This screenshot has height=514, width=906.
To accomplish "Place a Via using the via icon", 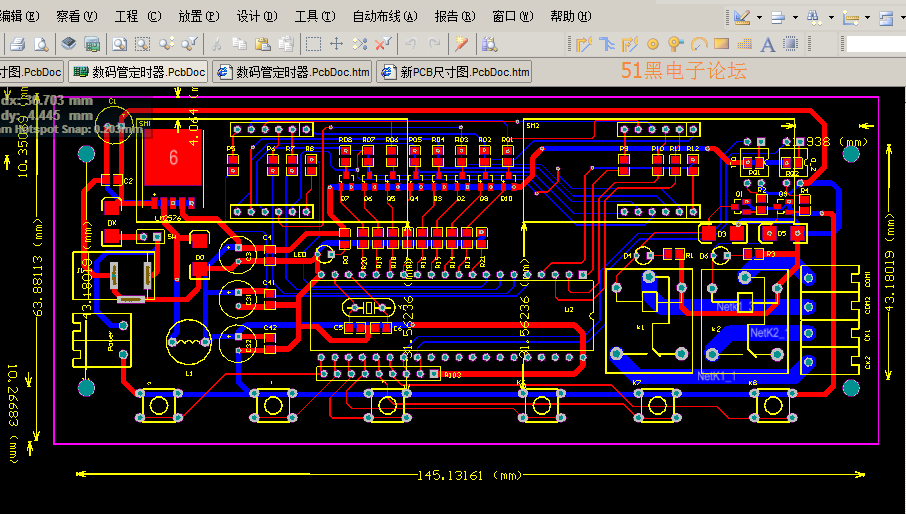I will (x=675, y=44).
